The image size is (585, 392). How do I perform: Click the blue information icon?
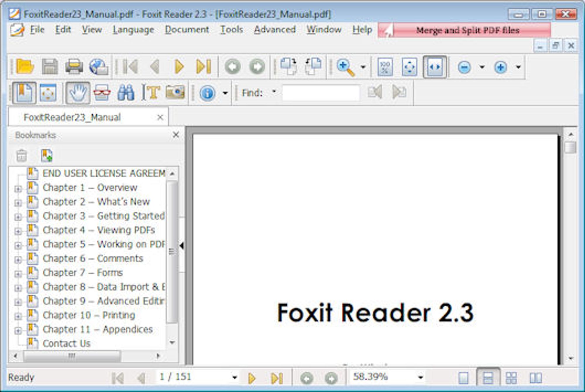[x=207, y=93]
